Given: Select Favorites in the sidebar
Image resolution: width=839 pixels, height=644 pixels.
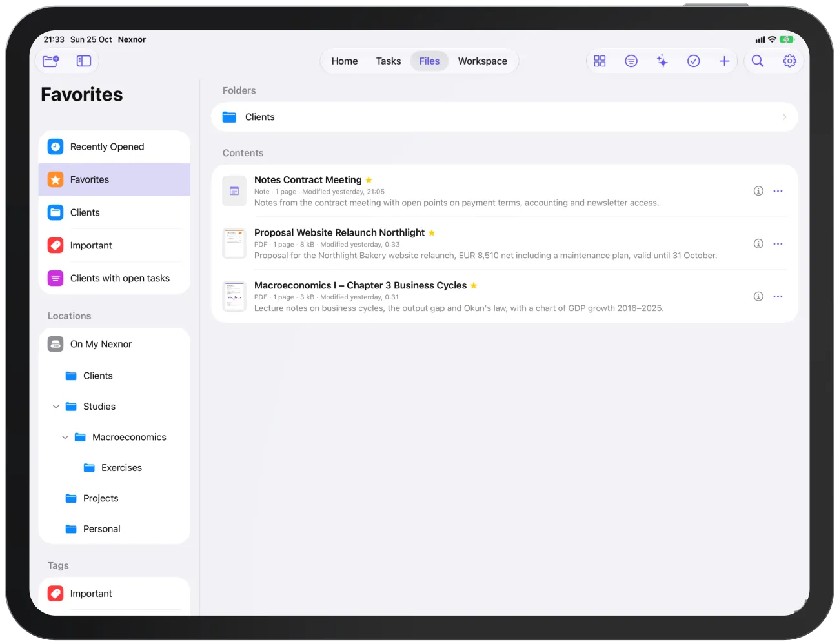Looking at the screenshot, I should [x=114, y=180].
